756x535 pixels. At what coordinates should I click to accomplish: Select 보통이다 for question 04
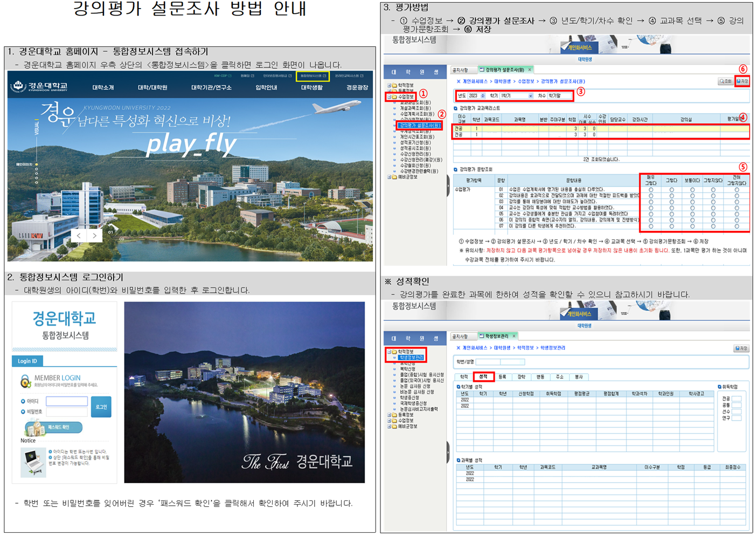coord(692,208)
